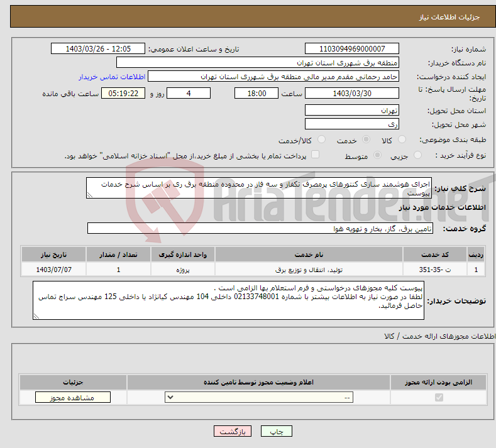Click the delivery city field ری
Viewport: 496px width, 448px height.
pyautogui.click(x=352, y=124)
